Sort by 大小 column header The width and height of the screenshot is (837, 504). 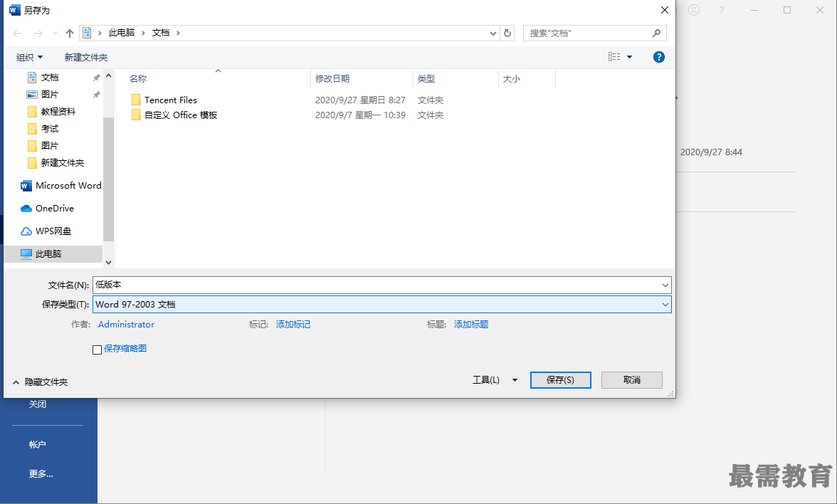[x=511, y=79]
